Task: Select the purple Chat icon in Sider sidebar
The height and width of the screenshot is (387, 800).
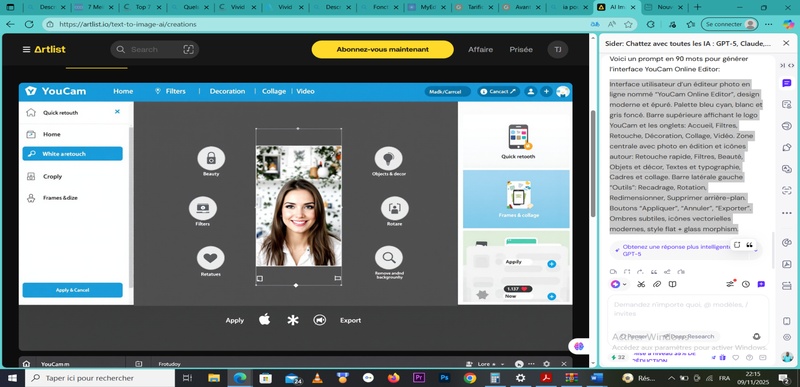Action: [x=787, y=84]
